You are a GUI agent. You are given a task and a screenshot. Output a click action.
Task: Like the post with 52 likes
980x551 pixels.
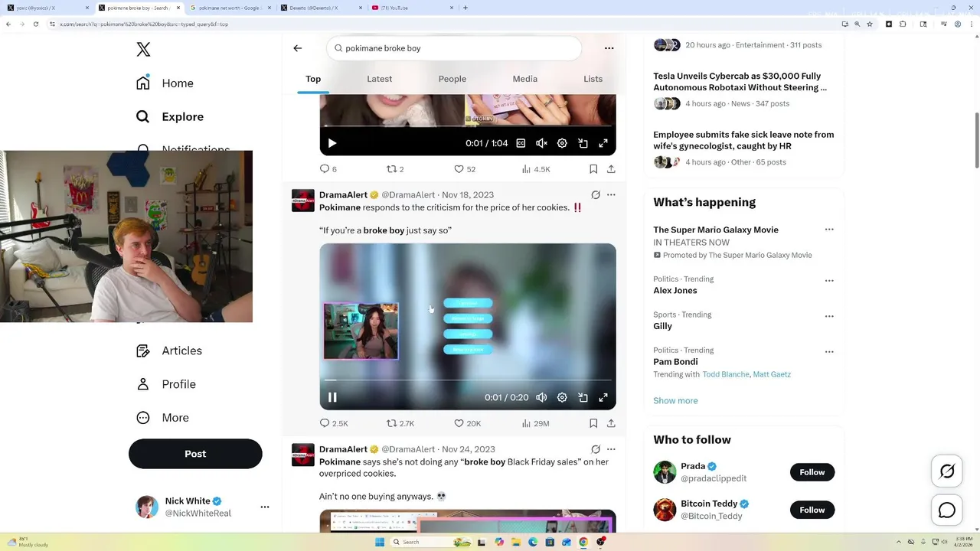(465, 169)
